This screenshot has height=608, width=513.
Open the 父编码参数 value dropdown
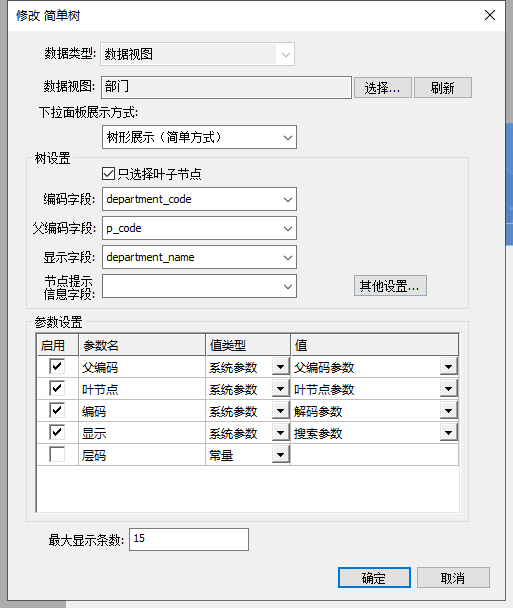(x=449, y=366)
